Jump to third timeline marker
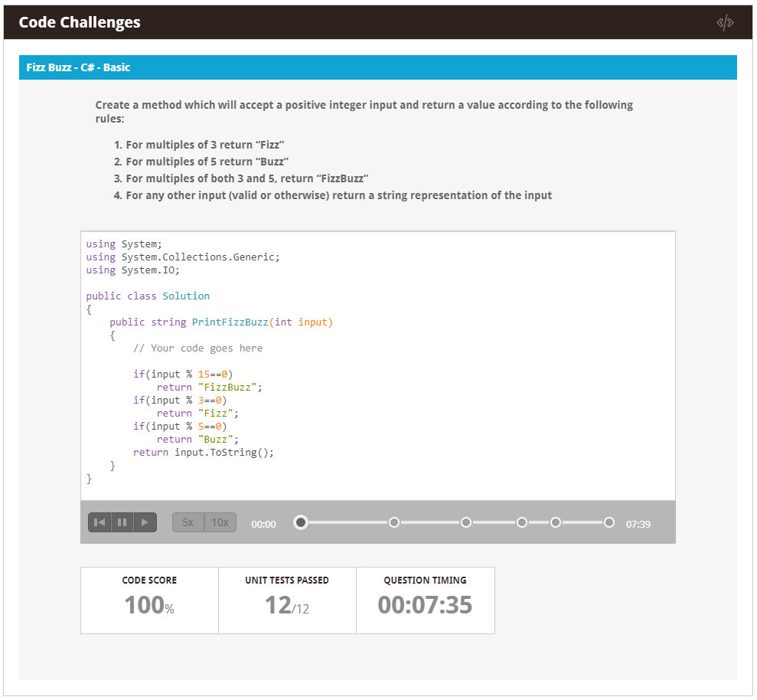The image size is (757, 700). pyautogui.click(x=466, y=522)
